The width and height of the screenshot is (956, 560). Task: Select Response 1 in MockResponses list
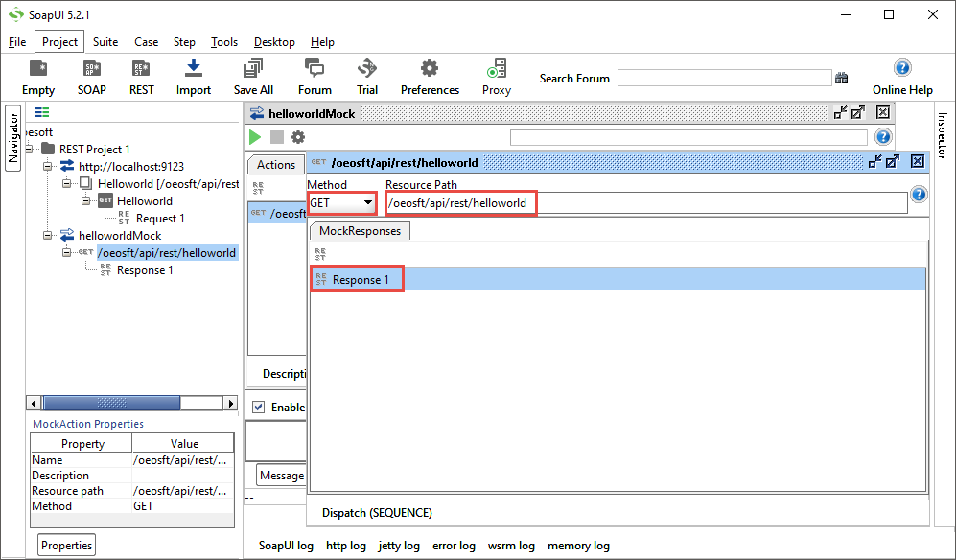[x=618, y=279]
